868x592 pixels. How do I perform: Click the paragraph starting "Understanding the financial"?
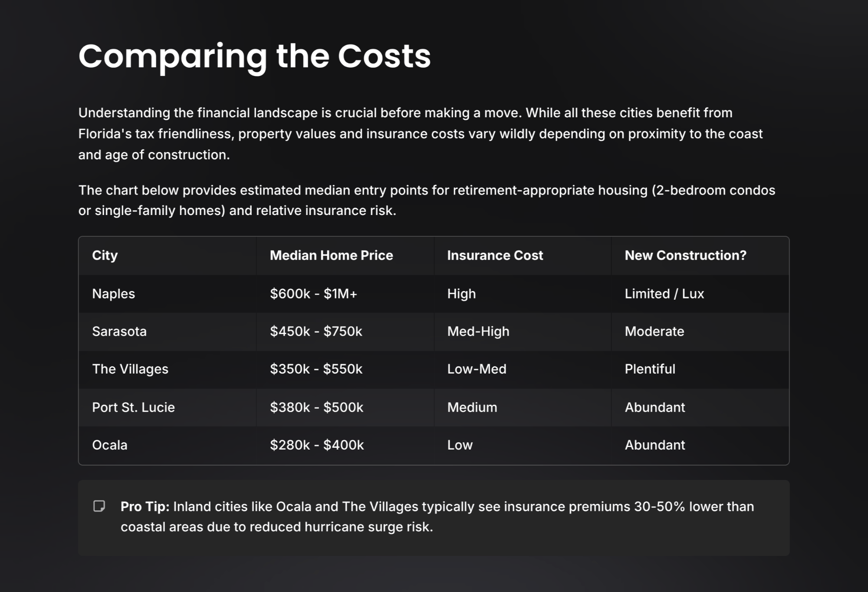point(420,134)
